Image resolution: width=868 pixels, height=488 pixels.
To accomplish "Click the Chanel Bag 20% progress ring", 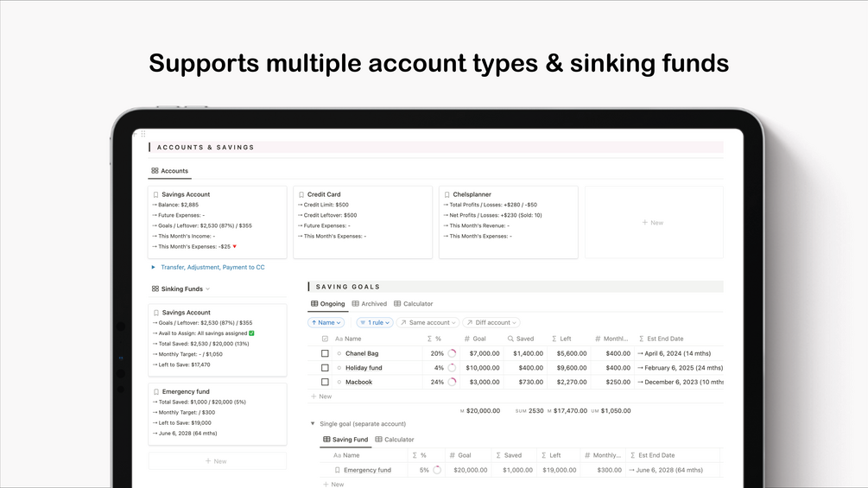I will (453, 353).
